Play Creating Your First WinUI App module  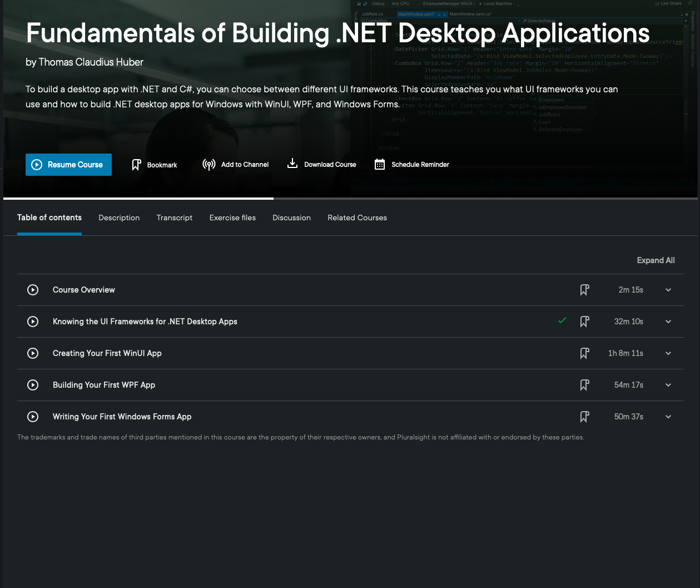33,353
